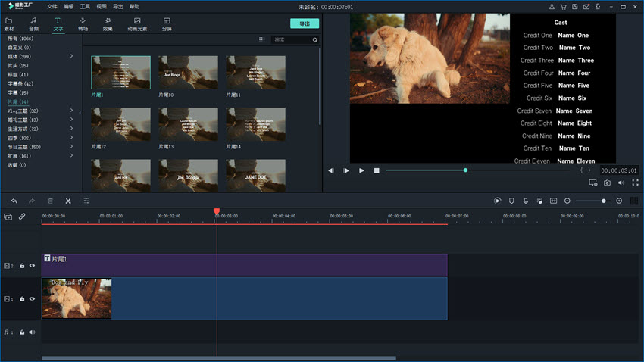
Task: Switch to the 转场 tab
Action: tap(83, 24)
